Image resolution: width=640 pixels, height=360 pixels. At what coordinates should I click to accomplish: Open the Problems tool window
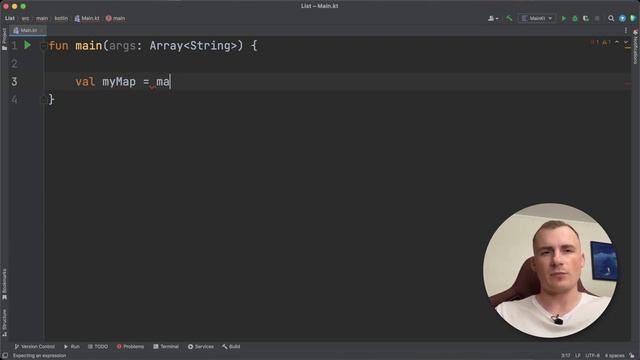tap(130, 347)
